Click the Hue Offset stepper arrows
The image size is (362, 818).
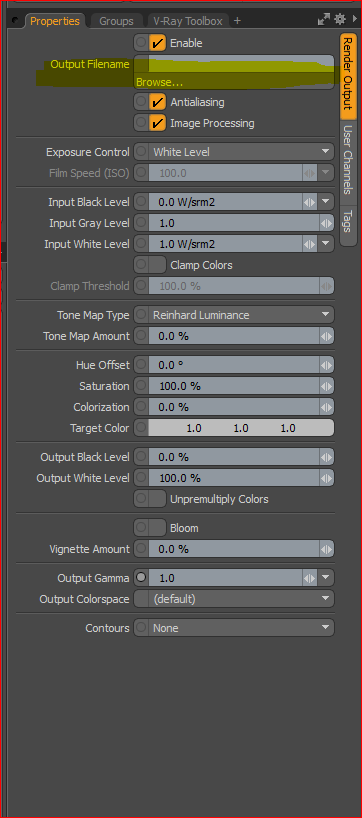click(x=327, y=365)
